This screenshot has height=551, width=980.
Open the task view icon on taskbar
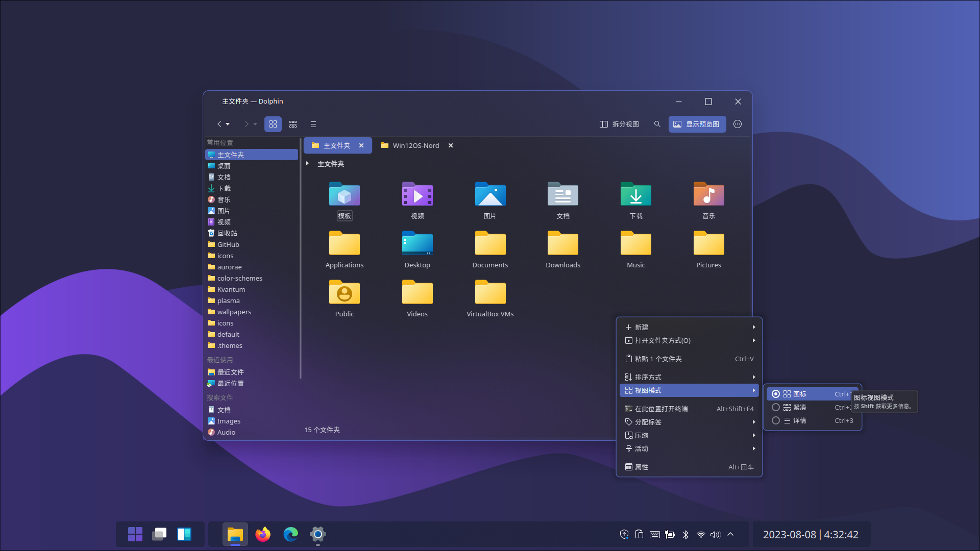159,534
